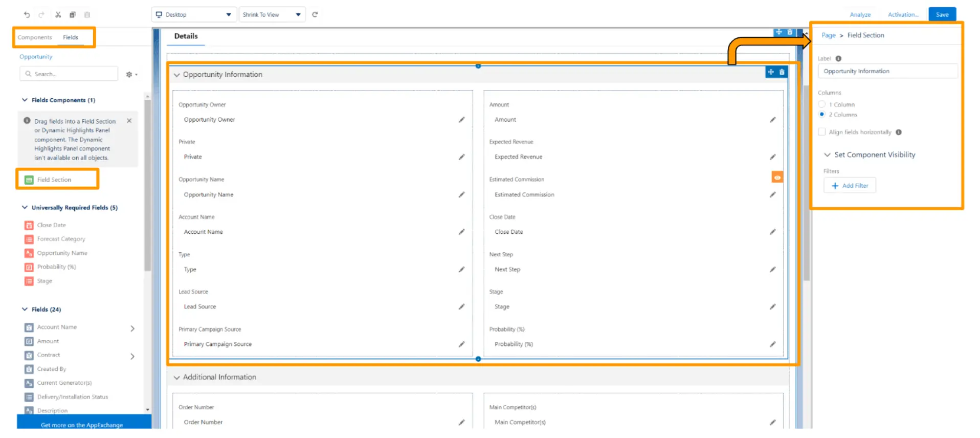Collapse Set Component Visibility
This screenshot has height=438, width=980.
point(827,155)
